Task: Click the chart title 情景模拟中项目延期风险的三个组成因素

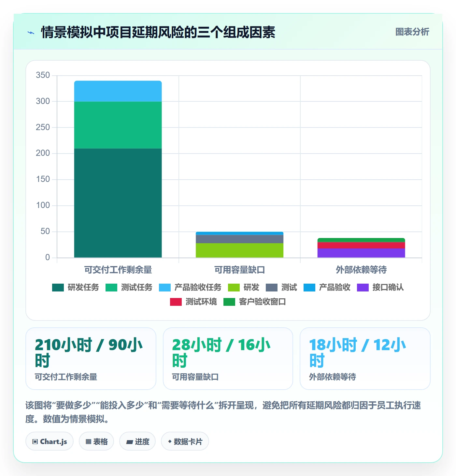Action: click(158, 32)
